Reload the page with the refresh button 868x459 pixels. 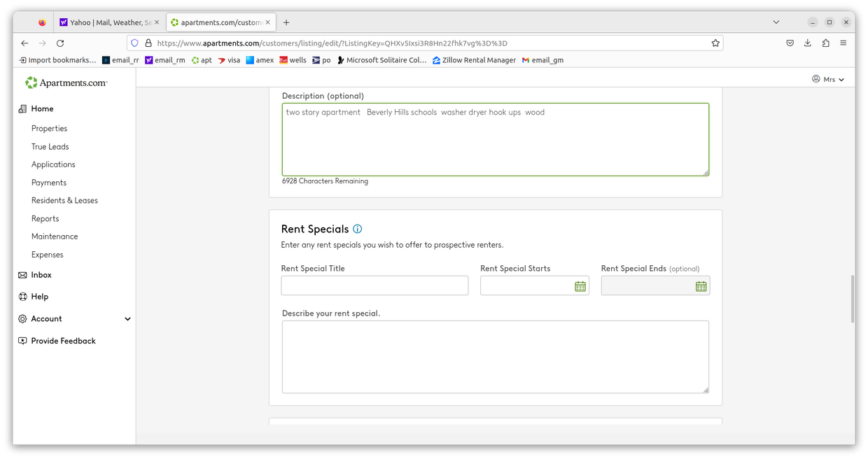pos(60,43)
